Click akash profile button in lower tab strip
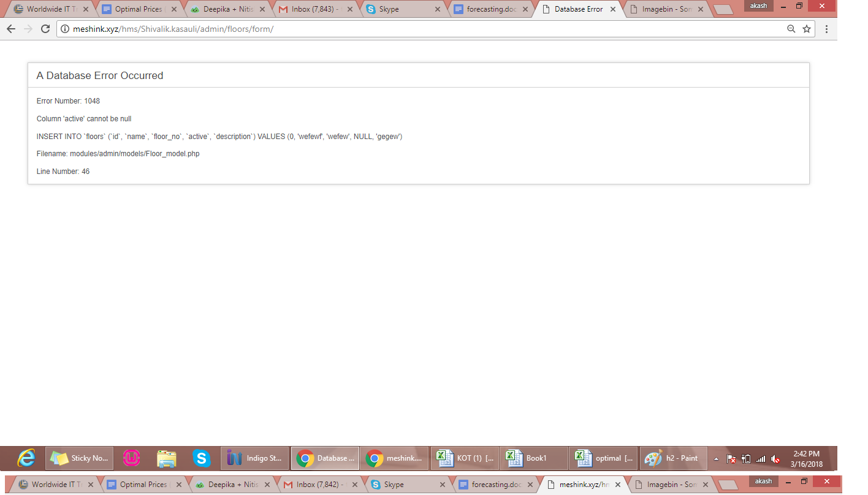 [x=763, y=481]
